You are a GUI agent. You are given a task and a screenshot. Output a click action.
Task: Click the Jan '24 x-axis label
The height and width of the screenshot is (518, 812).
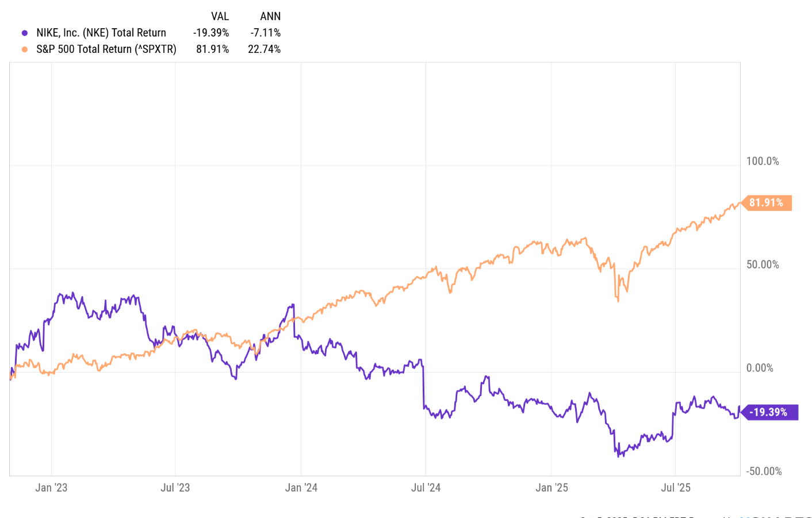[301, 488]
